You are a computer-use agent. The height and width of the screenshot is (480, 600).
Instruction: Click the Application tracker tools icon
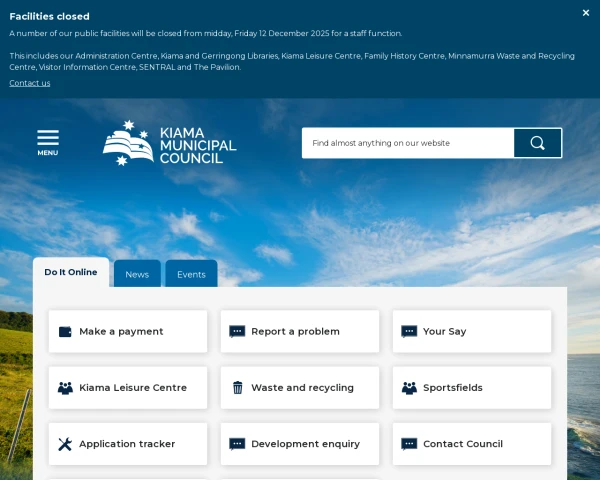click(x=65, y=444)
